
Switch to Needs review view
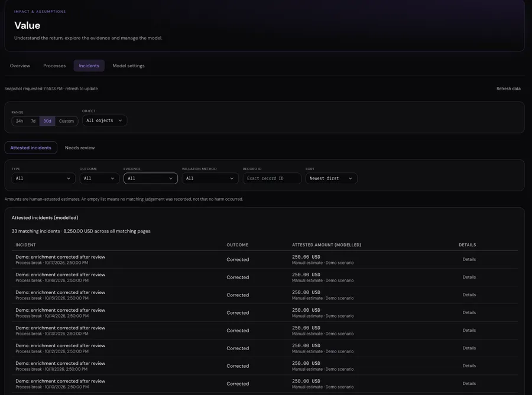(80, 148)
